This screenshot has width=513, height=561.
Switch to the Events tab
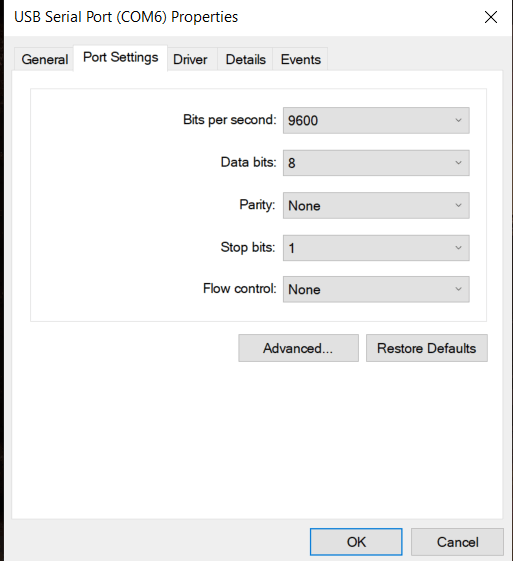tap(300, 59)
